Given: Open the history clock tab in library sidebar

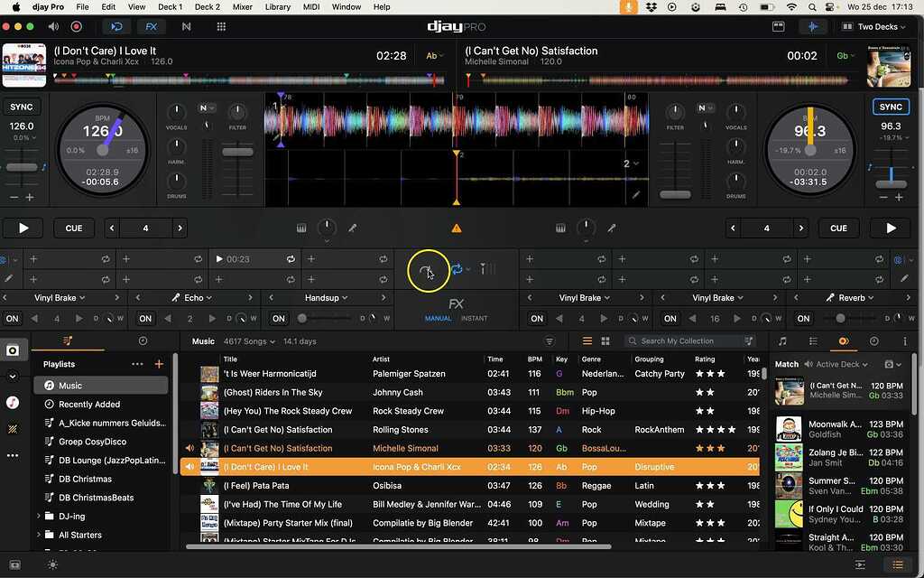Looking at the screenshot, I should pyautogui.click(x=143, y=341).
